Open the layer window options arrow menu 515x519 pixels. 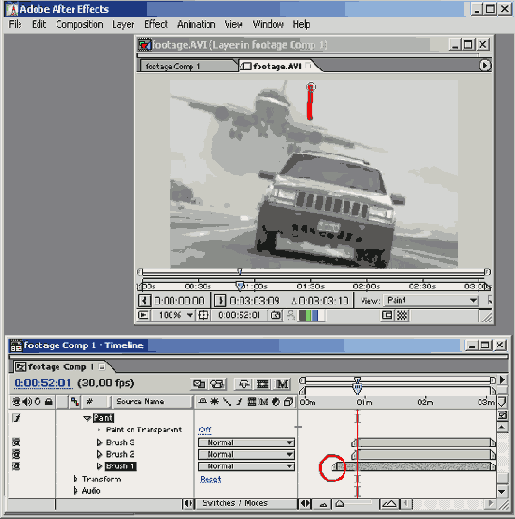[x=485, y=65]
